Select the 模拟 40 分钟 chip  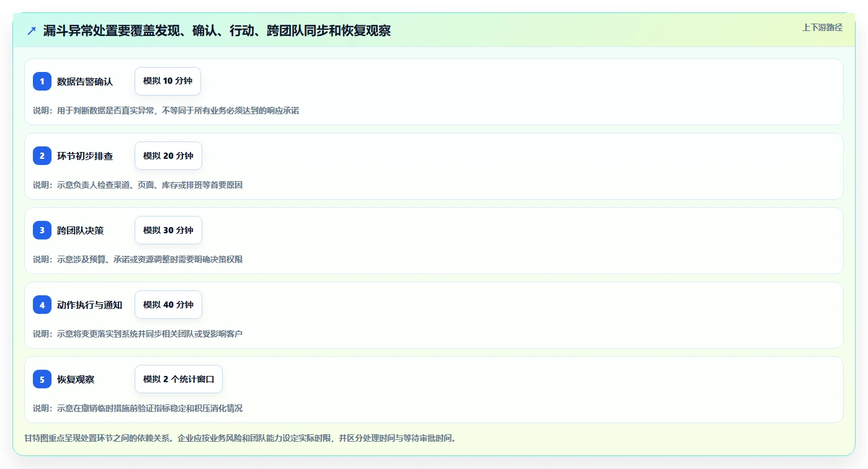coord(168,305)
